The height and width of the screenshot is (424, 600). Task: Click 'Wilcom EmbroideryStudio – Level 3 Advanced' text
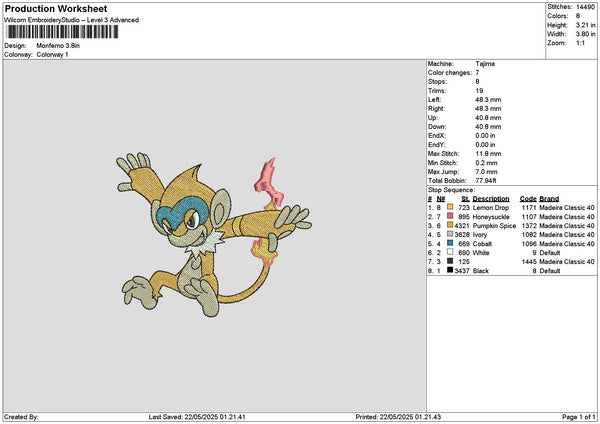tap(71, 20)
